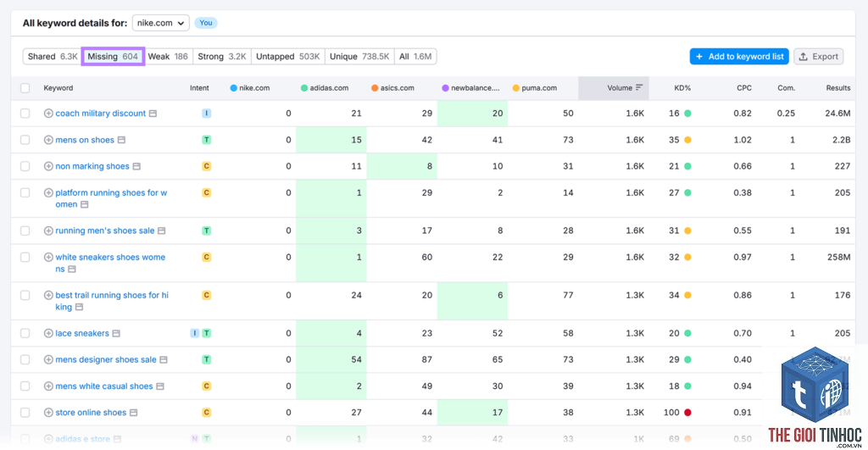
Task: Click plus icon next to mens on shoes
Action: coord(48,140)
